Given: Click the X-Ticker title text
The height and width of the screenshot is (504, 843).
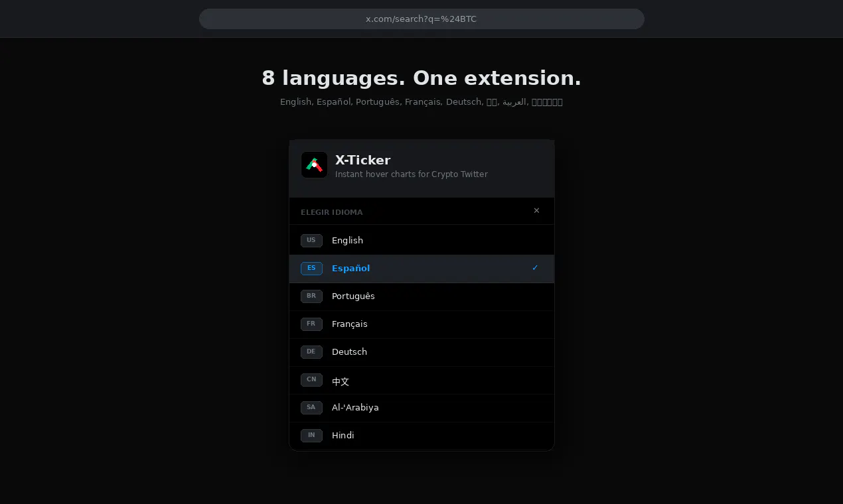Looking at the screenshot, I should [x=362, y=160].
